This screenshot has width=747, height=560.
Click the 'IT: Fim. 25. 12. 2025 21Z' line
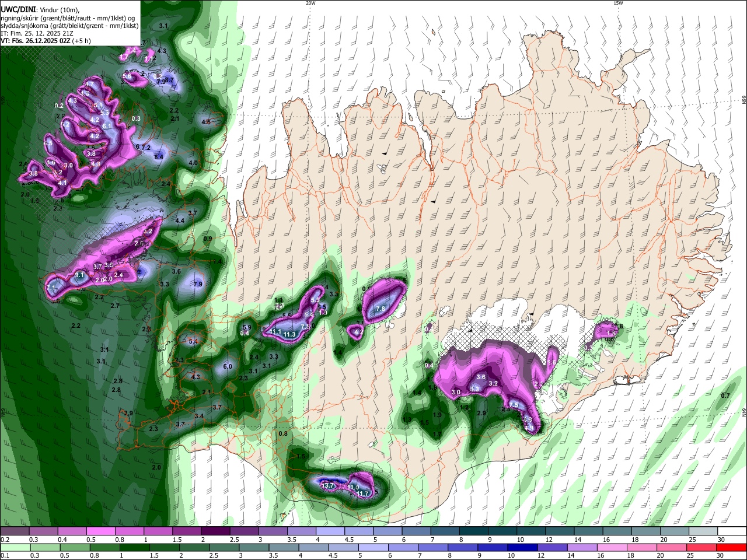(x=37, y=34)
